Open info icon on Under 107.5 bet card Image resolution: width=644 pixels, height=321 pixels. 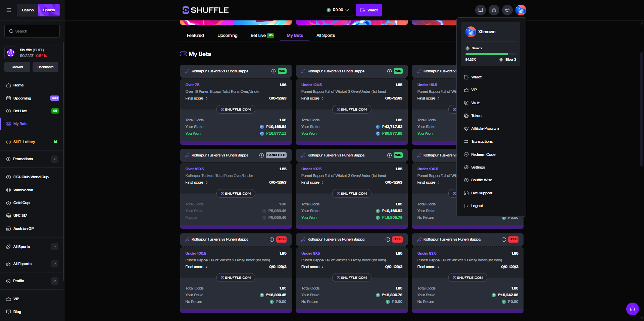click(389, 155)
